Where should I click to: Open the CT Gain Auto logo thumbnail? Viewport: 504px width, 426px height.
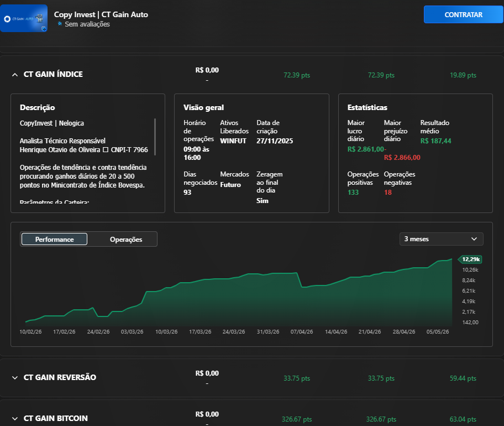coord(24,18)
